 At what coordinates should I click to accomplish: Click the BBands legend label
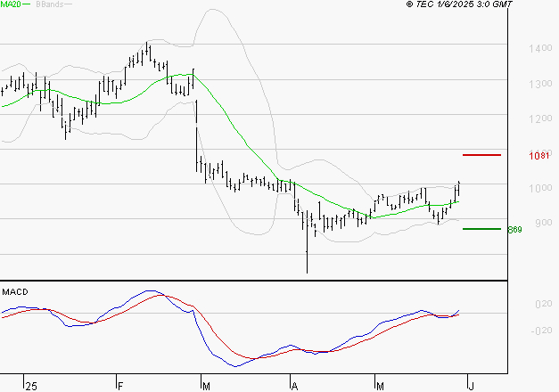point(48,5)
